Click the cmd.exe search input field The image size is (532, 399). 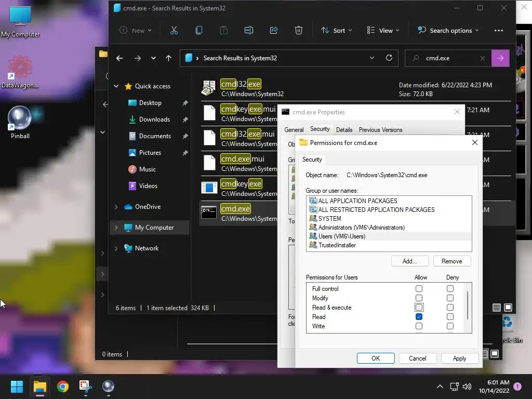(x=449, y=58)
